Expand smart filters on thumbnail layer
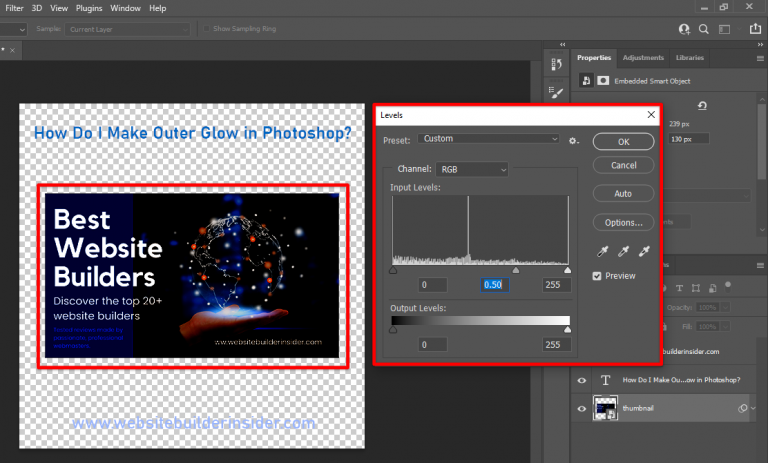 tap(752, 408)
